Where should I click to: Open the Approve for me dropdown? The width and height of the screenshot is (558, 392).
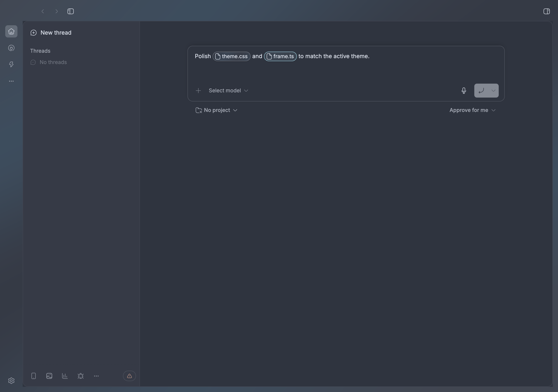point(473,110)
